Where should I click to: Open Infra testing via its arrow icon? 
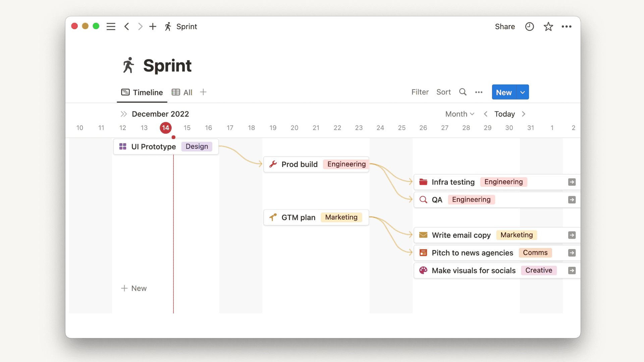572,182
